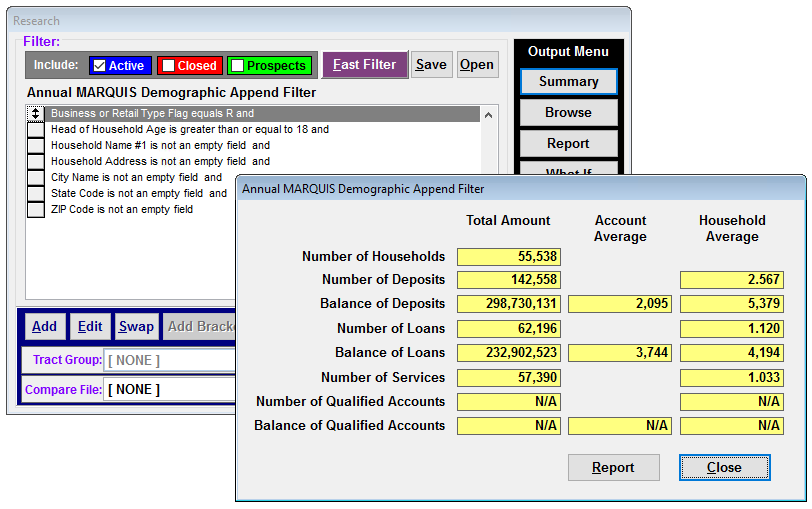
Task: Enable the Prospects include checkbox
Action: point(238,66)
